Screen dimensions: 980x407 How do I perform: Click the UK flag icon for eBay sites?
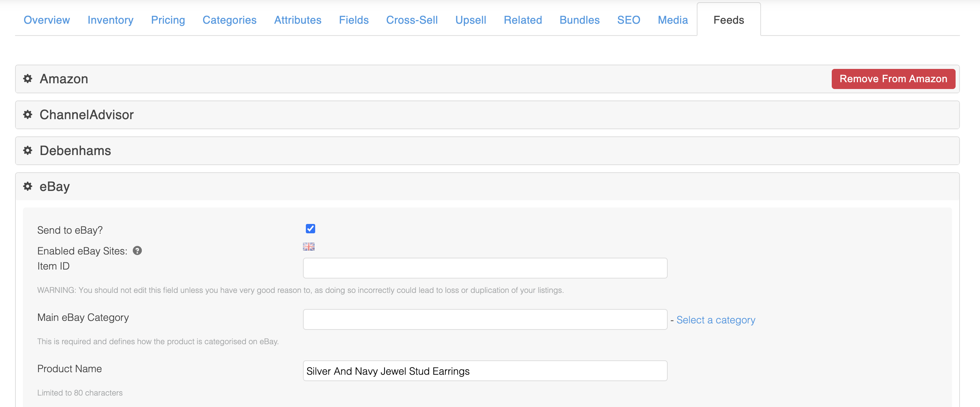point(308,247)
